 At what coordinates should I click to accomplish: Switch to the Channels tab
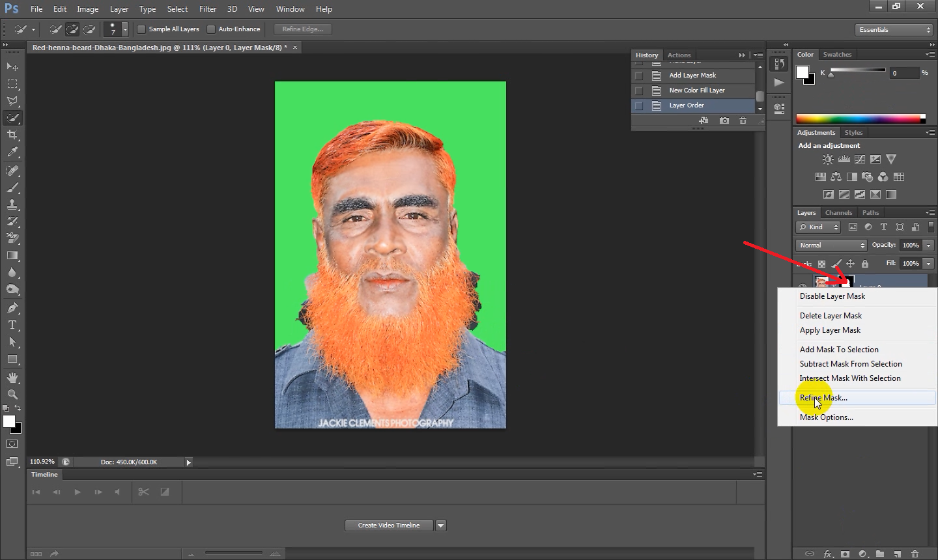click(x=838, y=213)
